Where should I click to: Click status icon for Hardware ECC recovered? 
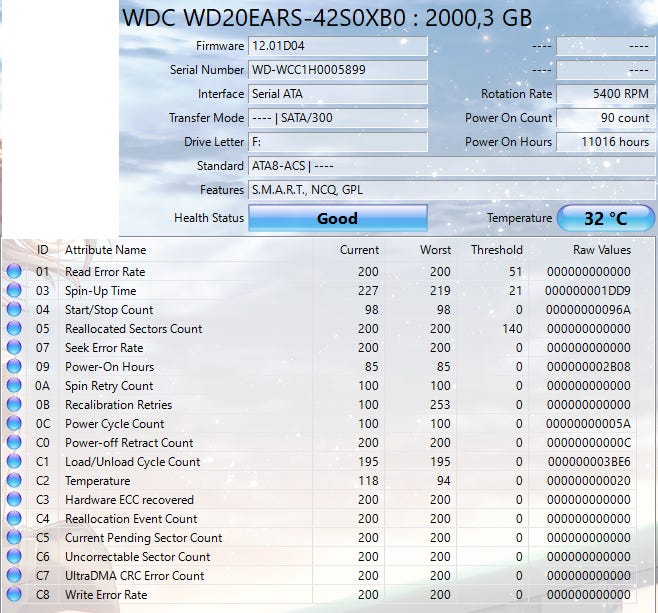point(14,499)
